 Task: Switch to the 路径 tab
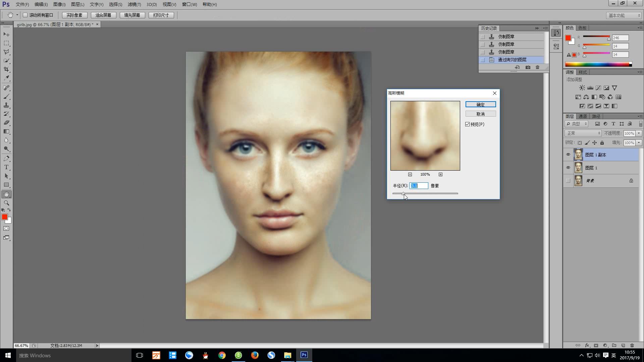(596, 116)
